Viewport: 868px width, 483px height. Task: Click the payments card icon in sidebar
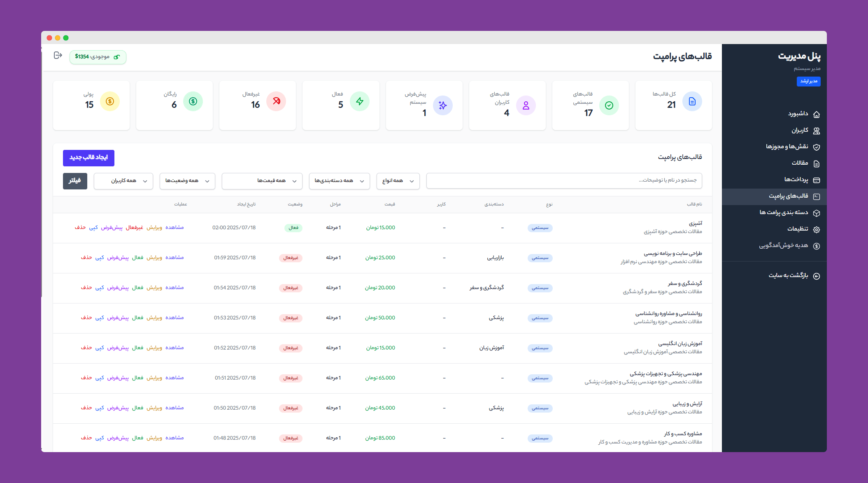817,180
